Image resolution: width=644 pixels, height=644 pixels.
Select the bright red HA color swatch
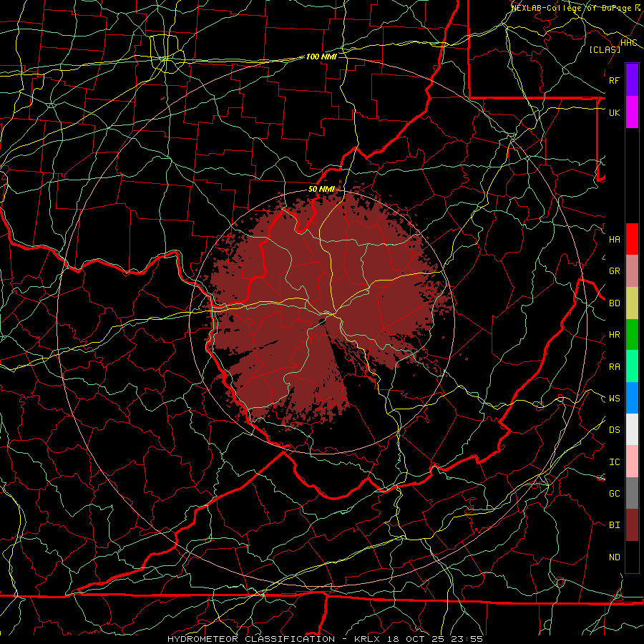(x=632, y=239)
